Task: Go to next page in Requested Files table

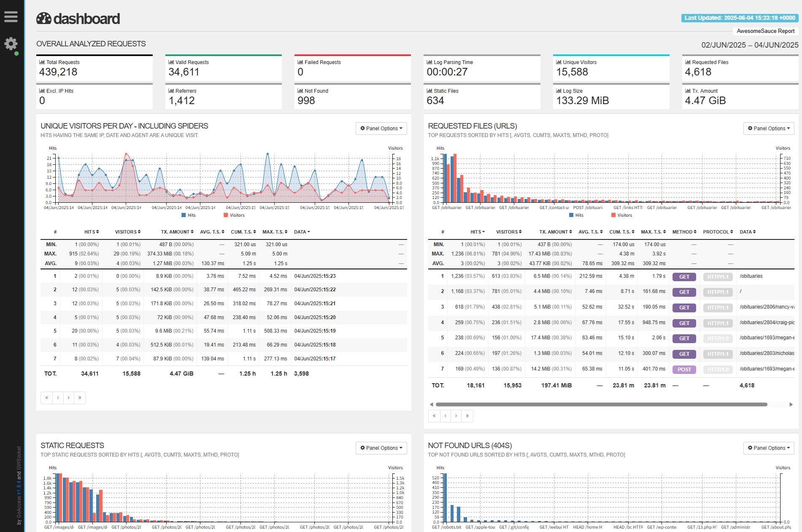Action: point(456,416)
